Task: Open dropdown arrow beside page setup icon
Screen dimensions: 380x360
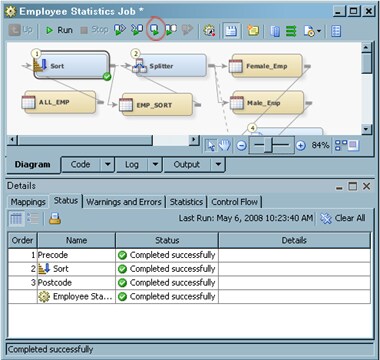Action: pyautogui.click(x=319, y=31)
